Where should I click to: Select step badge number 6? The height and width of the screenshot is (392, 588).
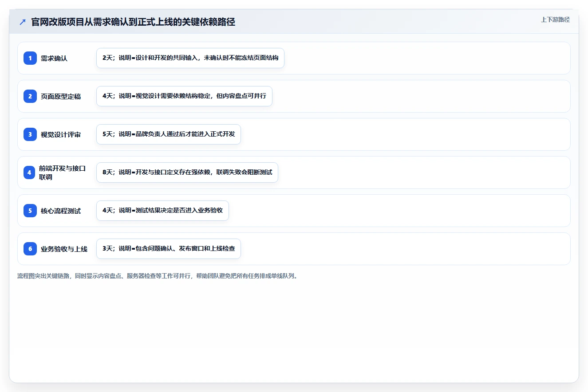(30, 249)
